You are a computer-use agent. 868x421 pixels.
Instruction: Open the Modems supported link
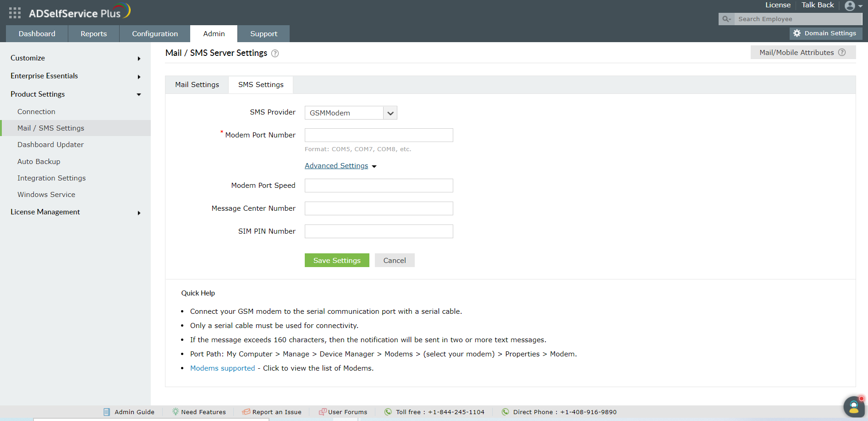[x=222, y=368]
